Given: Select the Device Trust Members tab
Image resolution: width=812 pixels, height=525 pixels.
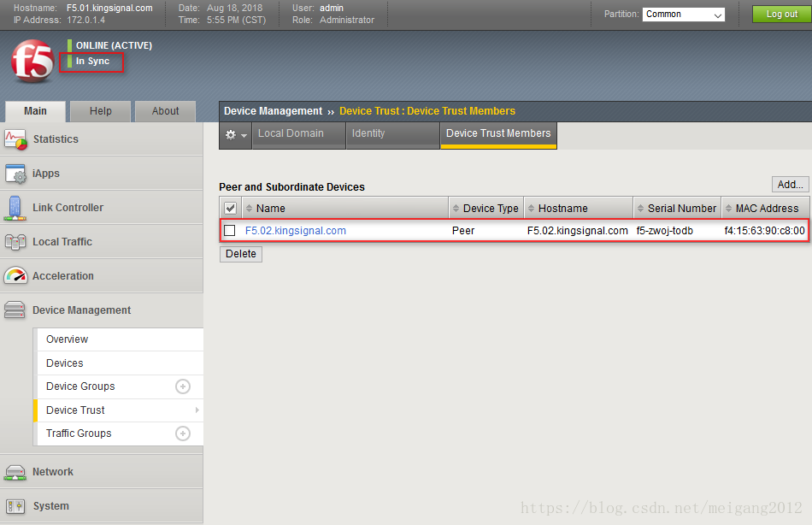Looking at the screenshot, I should pyautogui.click(x=498, y=133).
